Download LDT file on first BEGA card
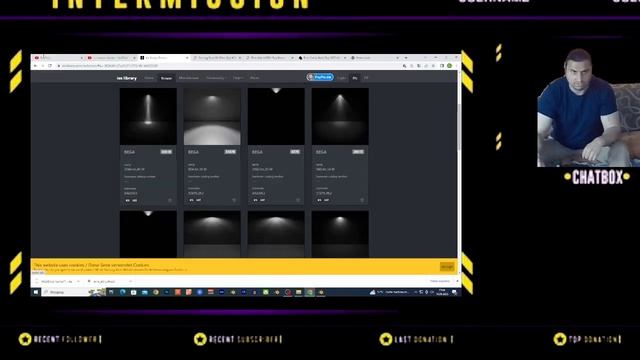Screen dimensions: 640x360 (x=135, y=200)
